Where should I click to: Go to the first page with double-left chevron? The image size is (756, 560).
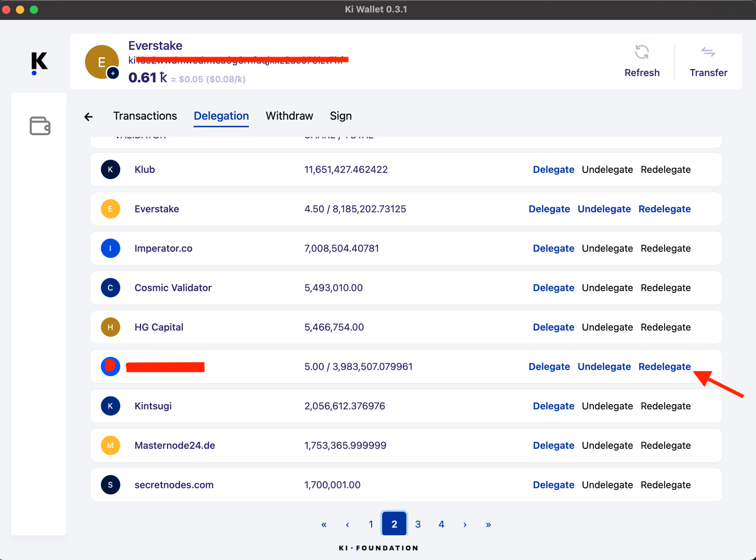[324, 525]
